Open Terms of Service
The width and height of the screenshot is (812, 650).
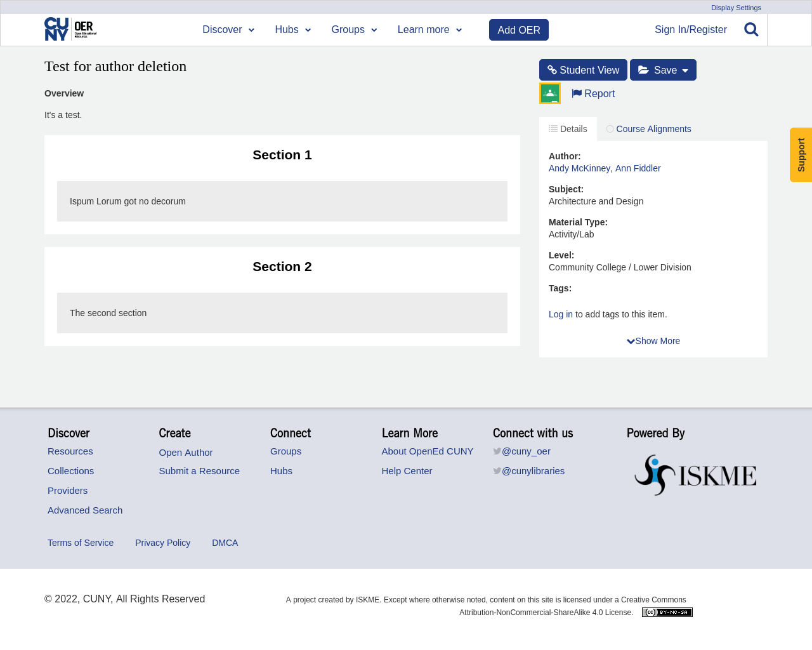click(x=81, y=543)
